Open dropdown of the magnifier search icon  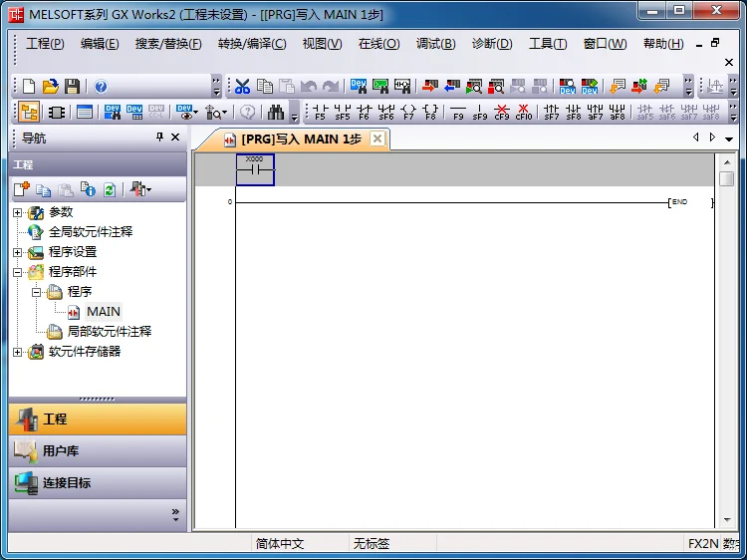225,113
